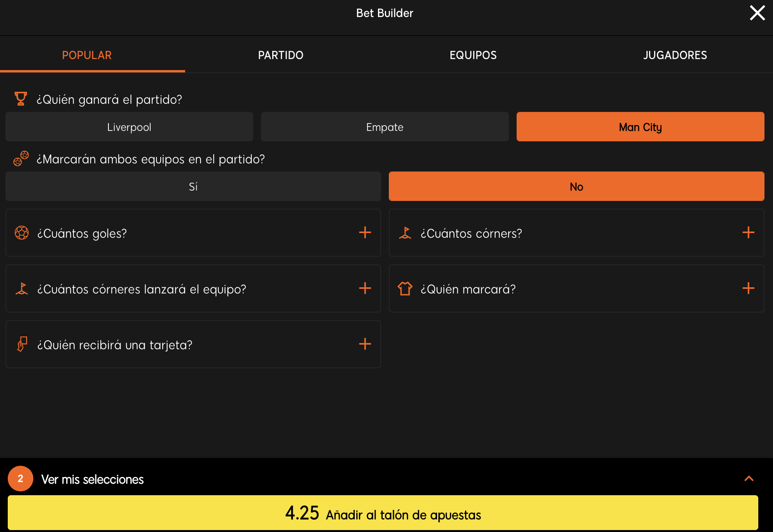Click the card icon by ¿Quién recibirá una tarjeta?
773x532 pixels.
[22, 344]
